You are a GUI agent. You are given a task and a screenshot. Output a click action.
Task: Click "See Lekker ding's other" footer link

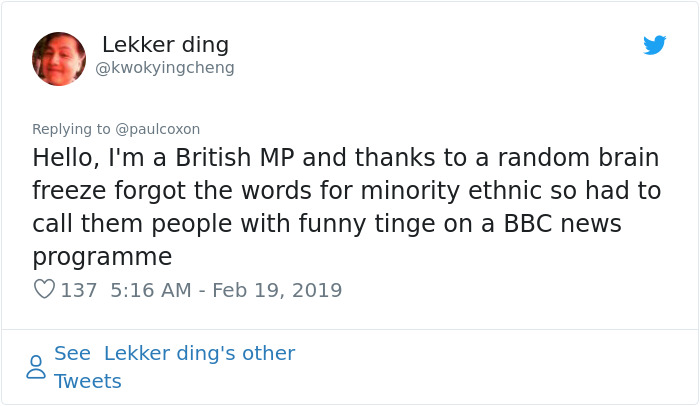click(174, 353)
